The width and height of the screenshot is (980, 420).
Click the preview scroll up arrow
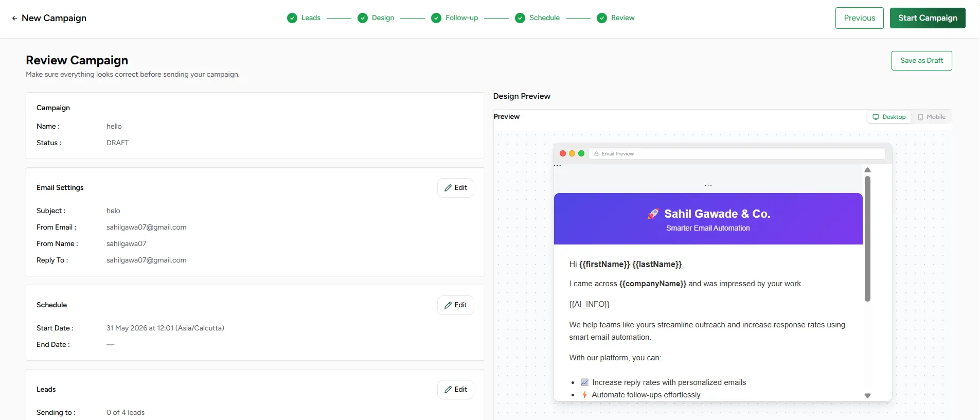point(868,170)
